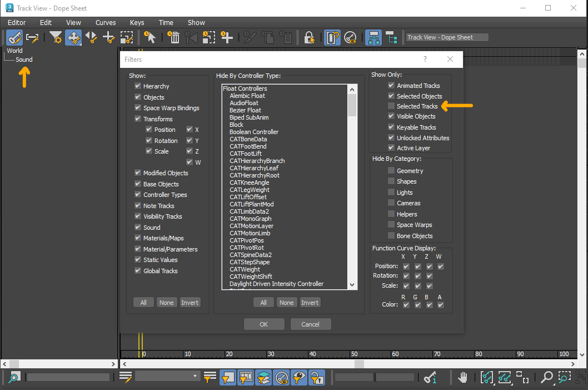The image size is (588, 390).
Task: Select the Move Keys tool
Action: 73,37
